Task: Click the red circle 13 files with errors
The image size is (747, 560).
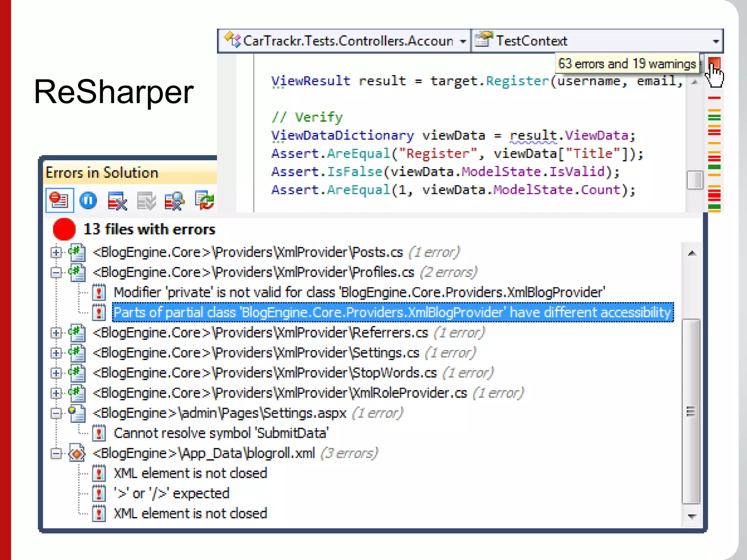Action: point(64,229)
